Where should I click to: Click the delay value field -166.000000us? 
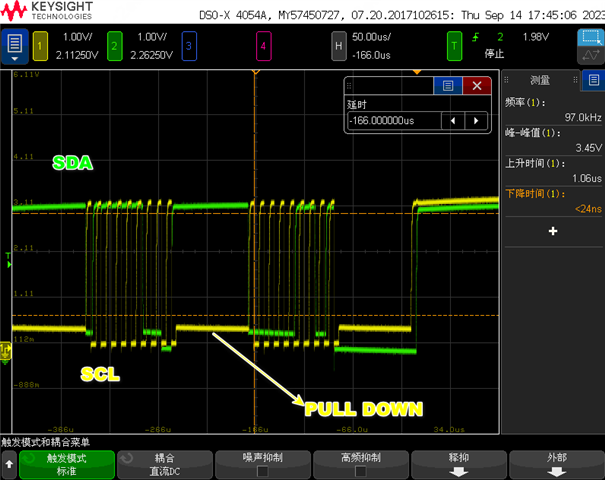[394, 121]
